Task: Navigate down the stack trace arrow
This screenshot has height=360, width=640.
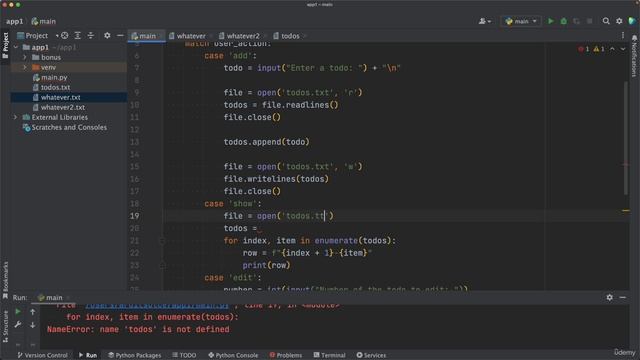Action: (x=33, y=325)
